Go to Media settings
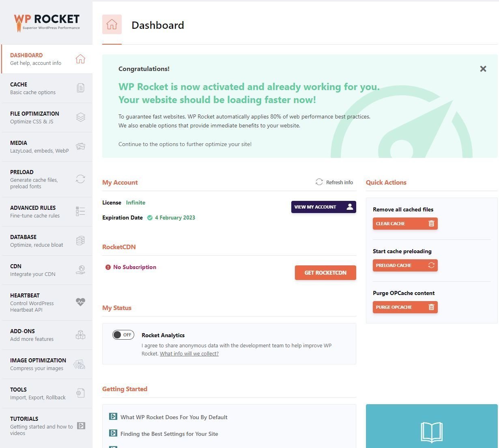Image resolution: width=499 pixels, height=448 pixels. [47, 146]
